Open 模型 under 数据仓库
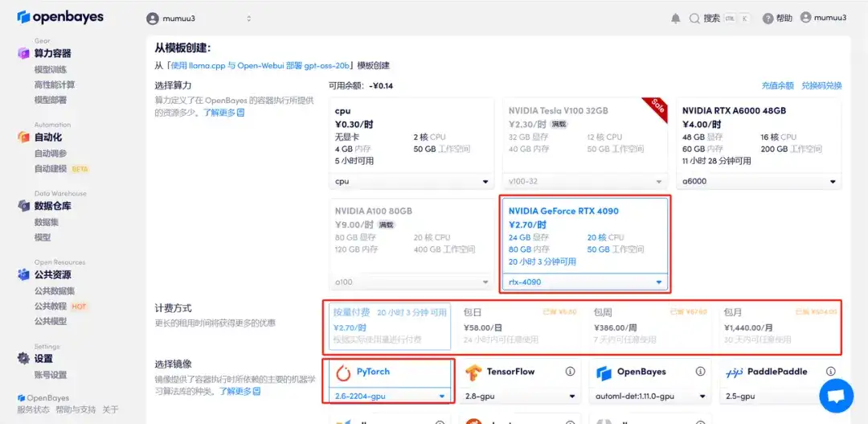Screen dimensions: 868x424 click(x=43, y=237)
